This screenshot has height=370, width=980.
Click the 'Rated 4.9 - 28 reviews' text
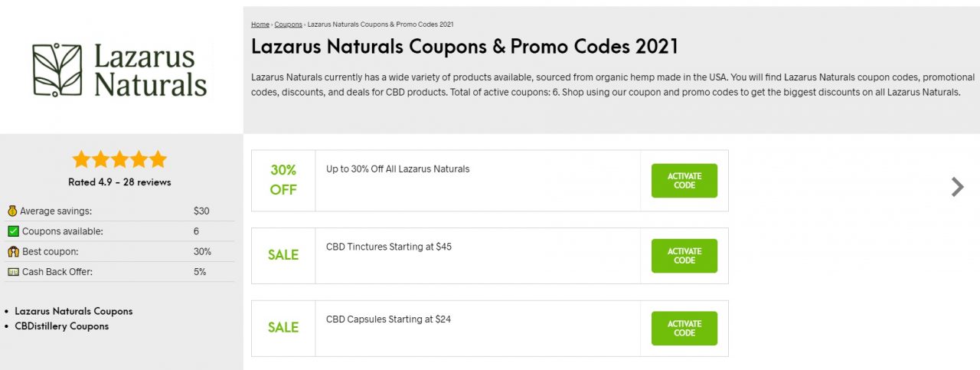[x=119, y=182]
